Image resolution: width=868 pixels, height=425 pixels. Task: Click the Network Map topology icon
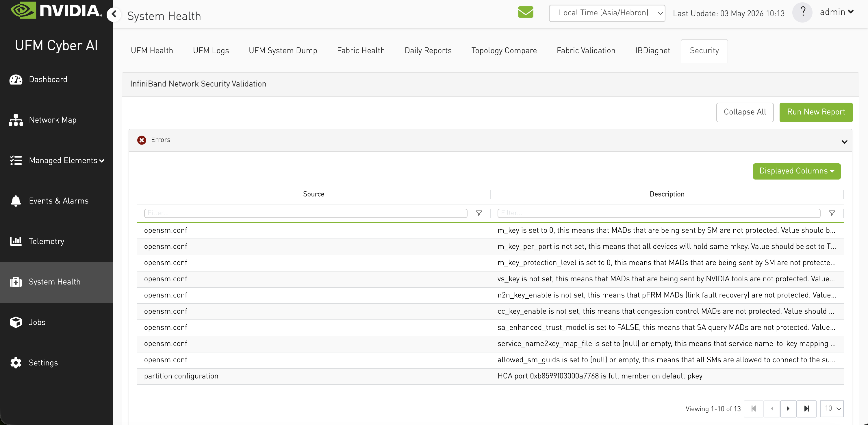pos(16,120)
